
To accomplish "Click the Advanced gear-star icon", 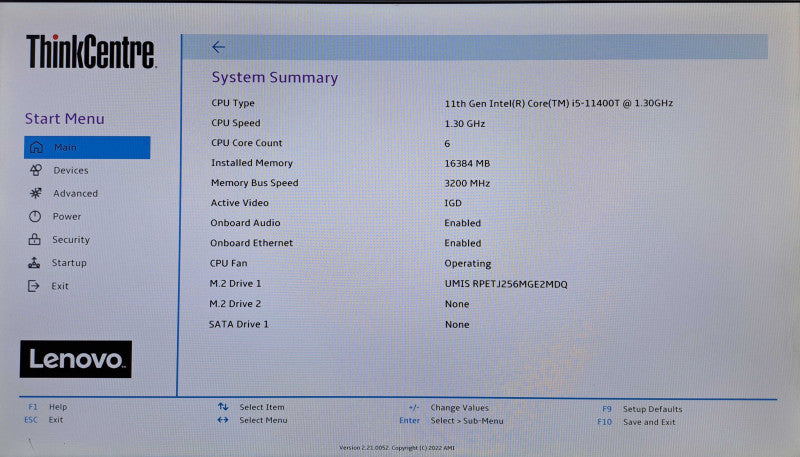I will click(35, 193).
